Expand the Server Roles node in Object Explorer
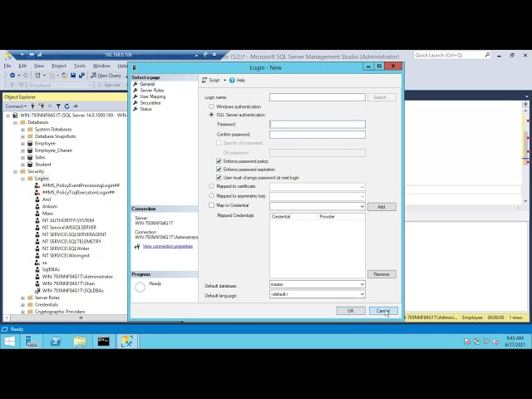532x399 pixels. pyautogui.click(x=22, y=298)
